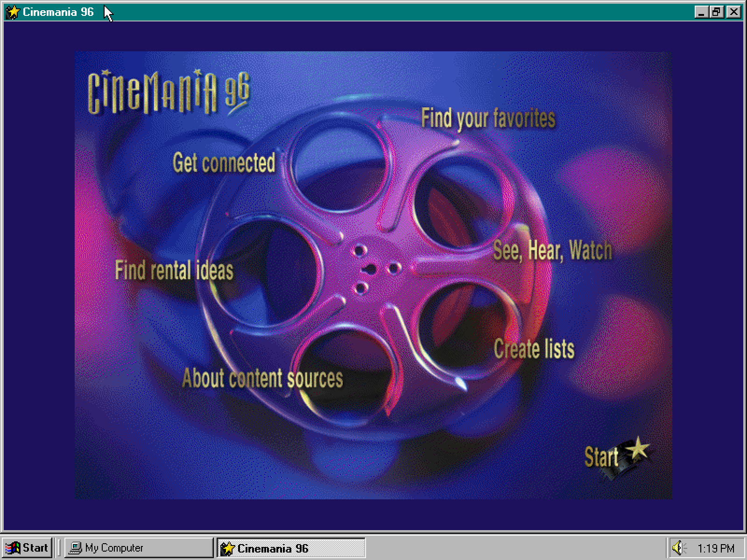Minimize the Cinemania 96 window

click(x=701, y=12)
